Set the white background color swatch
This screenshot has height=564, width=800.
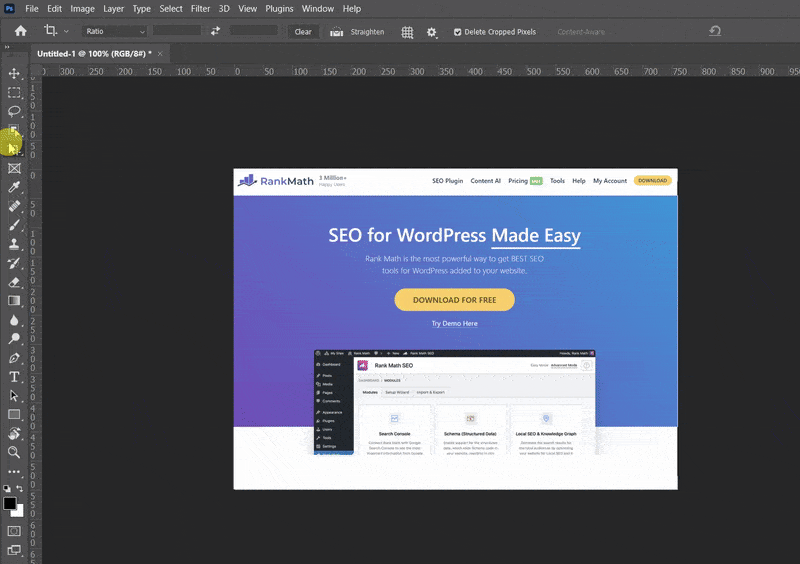pos(19,512)
